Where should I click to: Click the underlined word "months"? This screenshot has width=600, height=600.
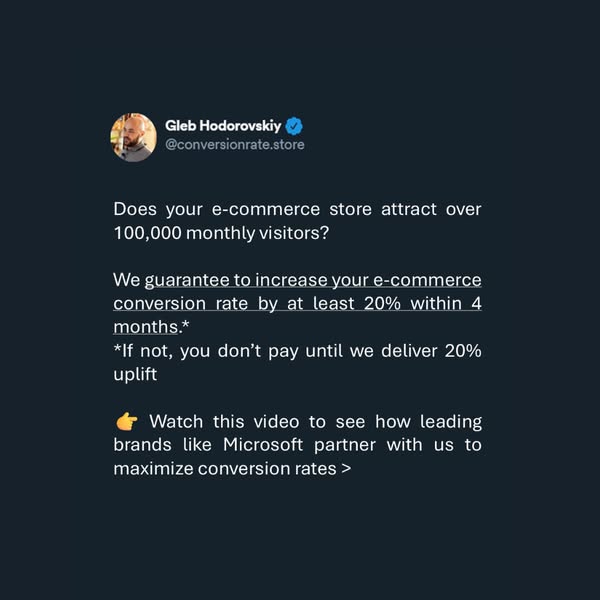click(146, 327)
